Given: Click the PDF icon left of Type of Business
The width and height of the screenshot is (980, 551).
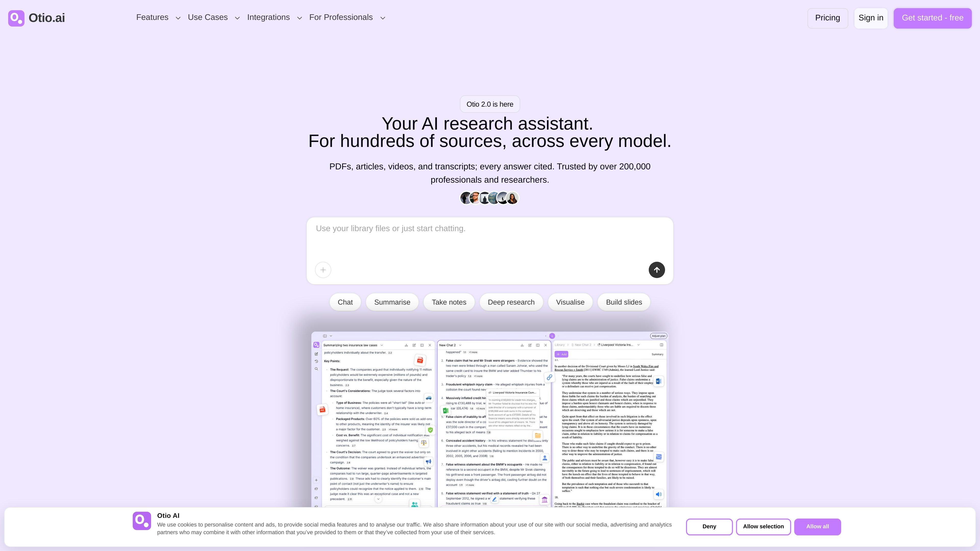Looking at the screenshot, I should pos(322,409).
